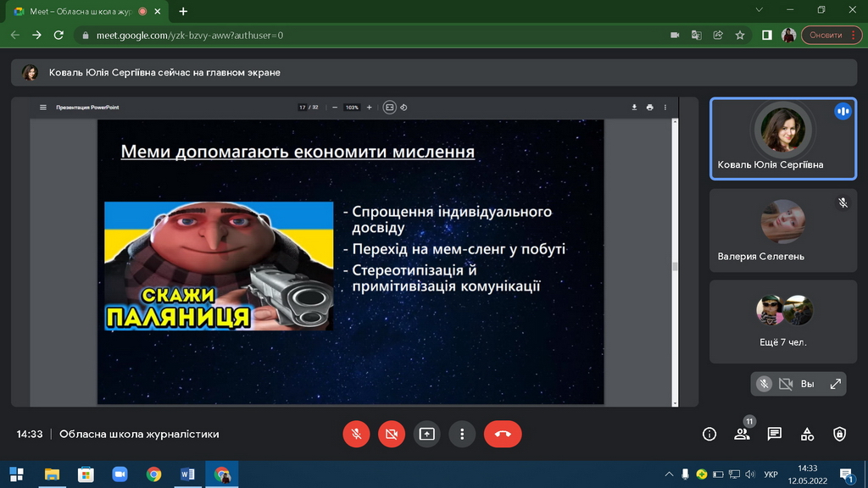Viewport: 868px width, 488px height.
Task: Open host controls shield icon
Action: (840, 435)
